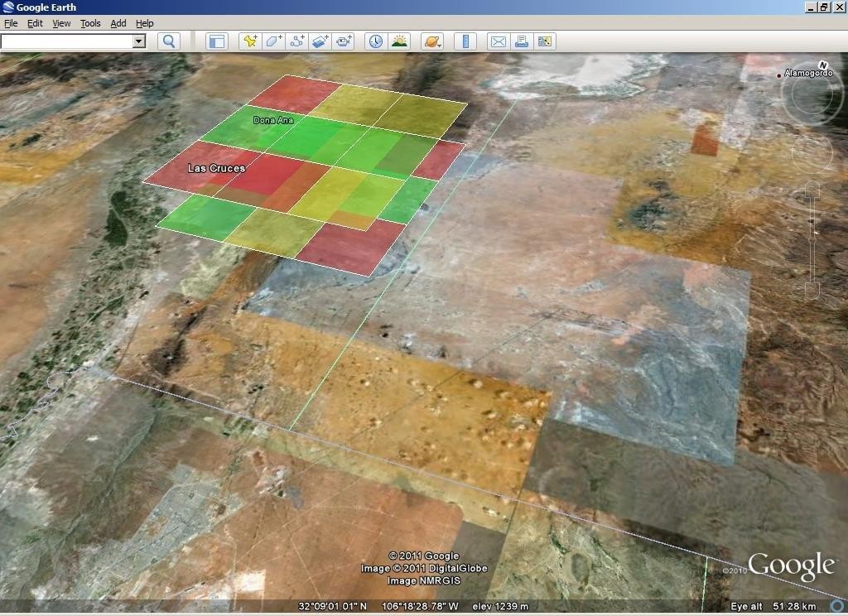
Task: Click the Google logo on map
Action: click(791, 566)
